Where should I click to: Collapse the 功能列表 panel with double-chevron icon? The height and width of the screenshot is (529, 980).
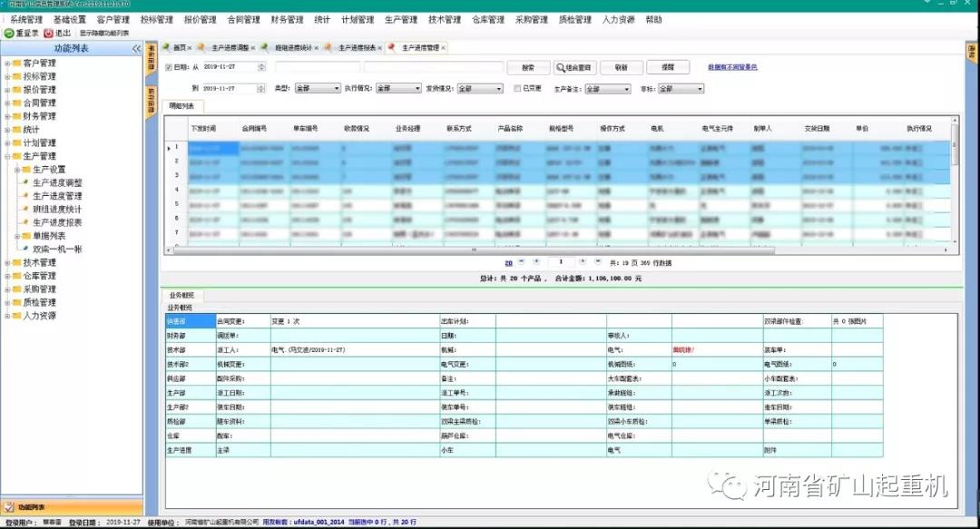tap(136, 48)
